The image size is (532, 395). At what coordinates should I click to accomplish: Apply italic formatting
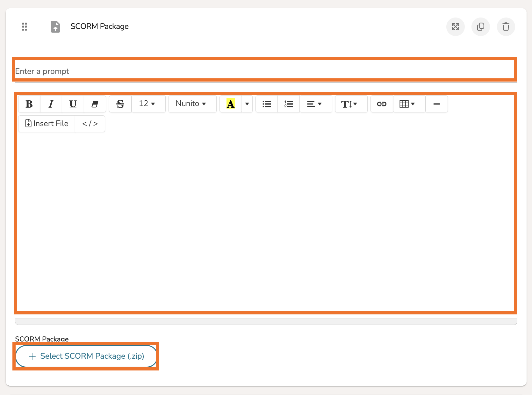point(51,104)
